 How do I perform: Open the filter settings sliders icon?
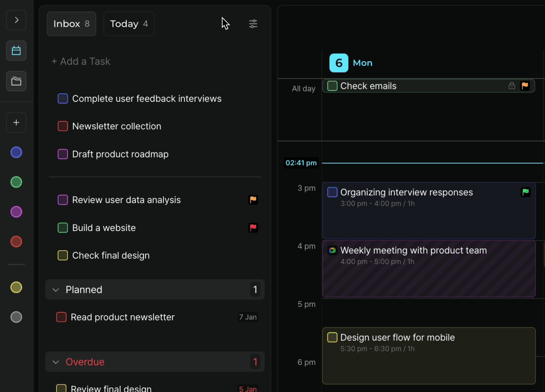click(253, 24)
